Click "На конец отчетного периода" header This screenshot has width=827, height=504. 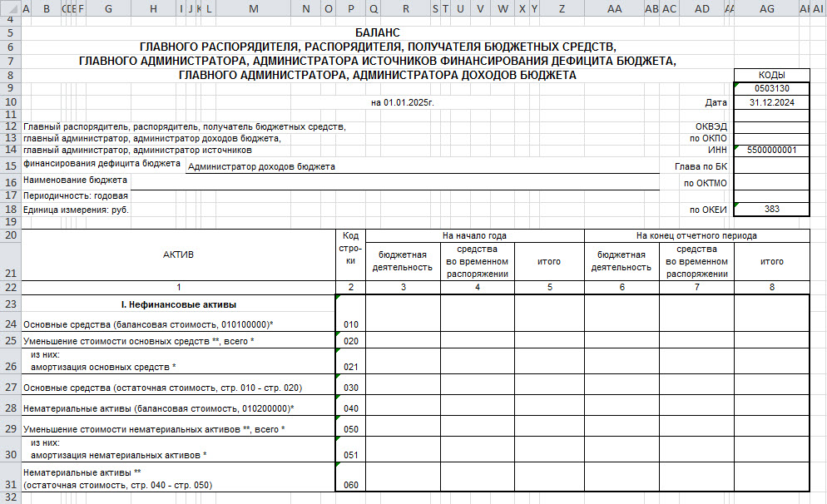696,235
